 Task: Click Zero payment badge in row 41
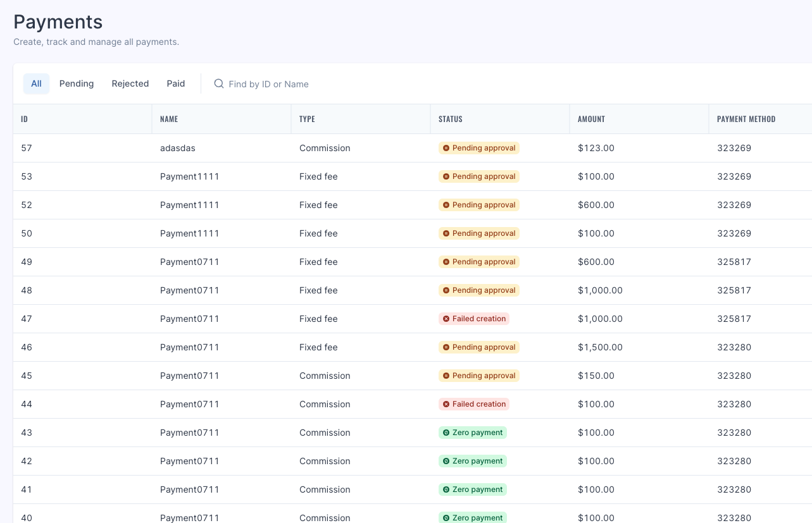click(473, 489)
